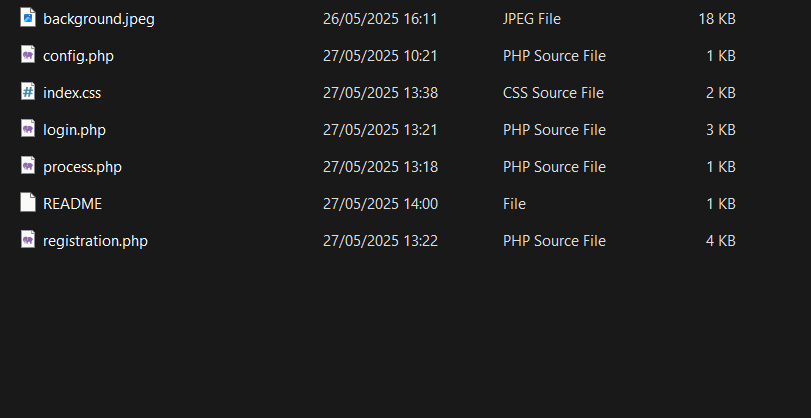Click the index.css hash file icon
Viewport: 811px width, 418px height.
(28, 92)
